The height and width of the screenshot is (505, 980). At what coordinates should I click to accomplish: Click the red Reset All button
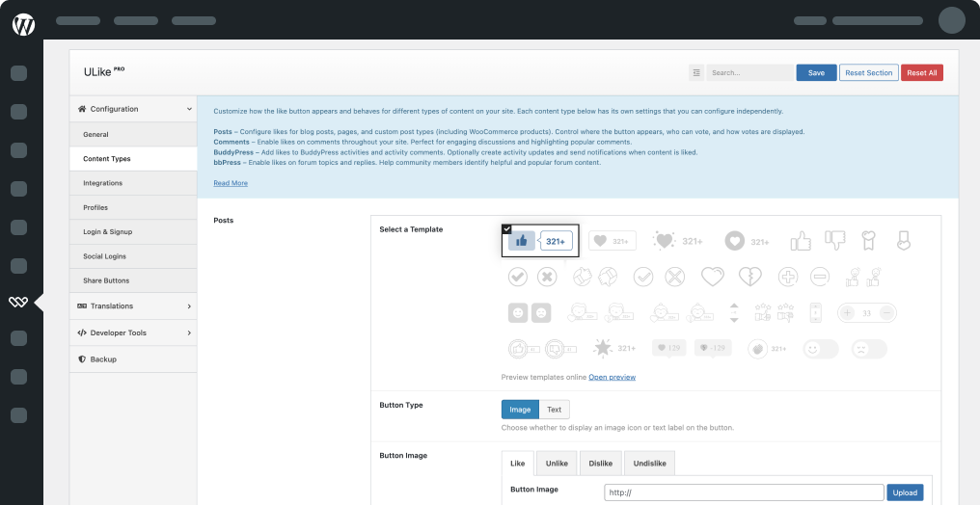click(922, 72)
